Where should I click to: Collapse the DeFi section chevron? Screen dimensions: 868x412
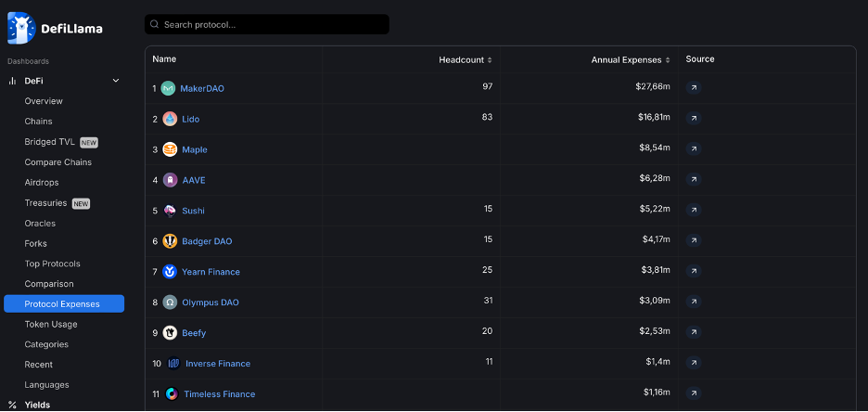tap(116, 81)
